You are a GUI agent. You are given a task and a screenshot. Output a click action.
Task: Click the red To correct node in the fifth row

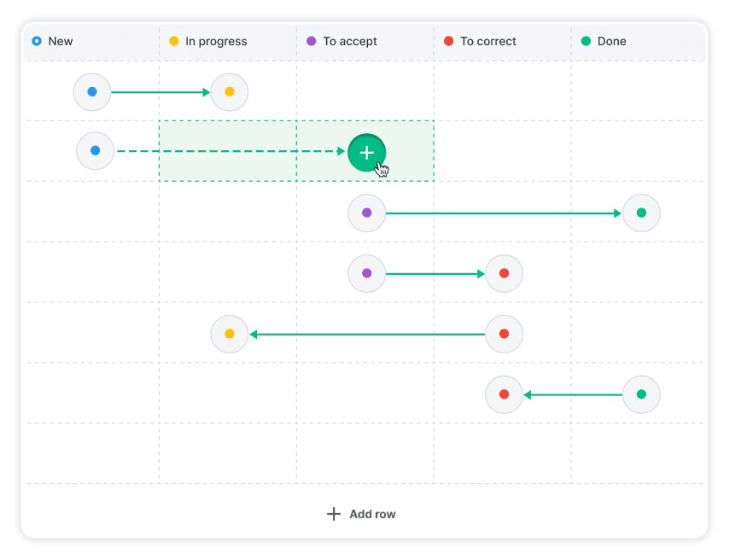(504, 334)
